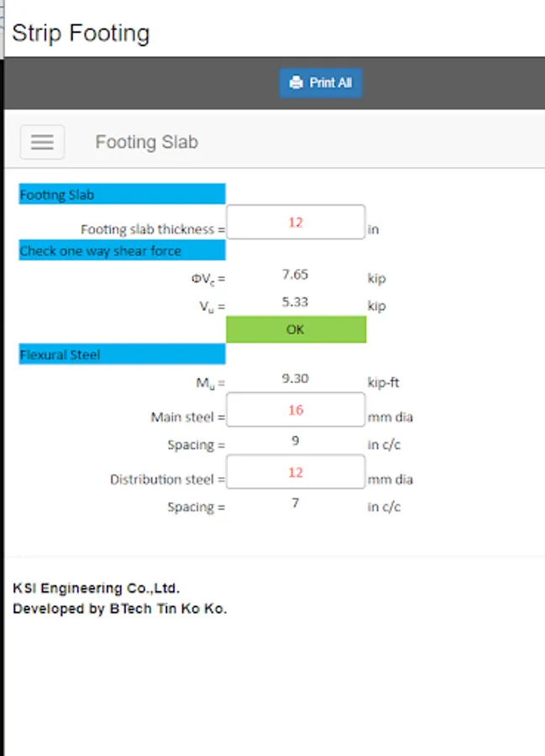Click the green OK shear check indicator
545x756 pixels.
[x=296, y=329]
